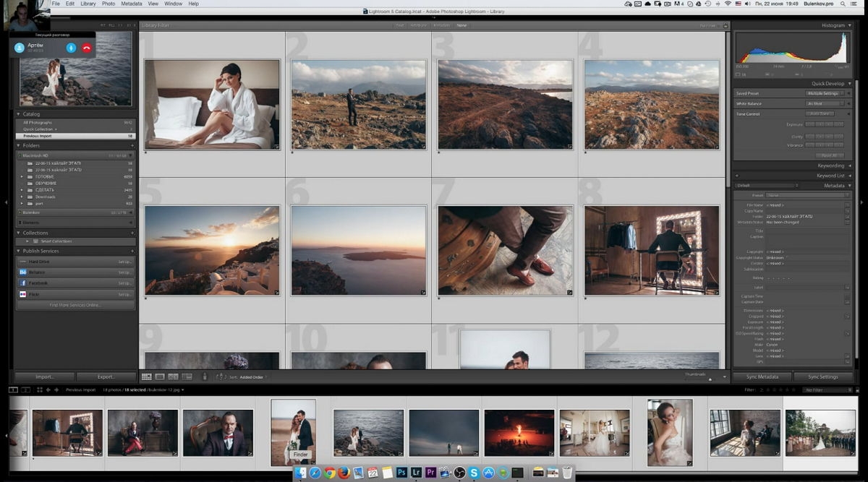Image resolution: width=868 pixels, height=482 pixels.
Task: Select Previous Import in Catalog
Action: pyautogui.click(x=75, y=136)
